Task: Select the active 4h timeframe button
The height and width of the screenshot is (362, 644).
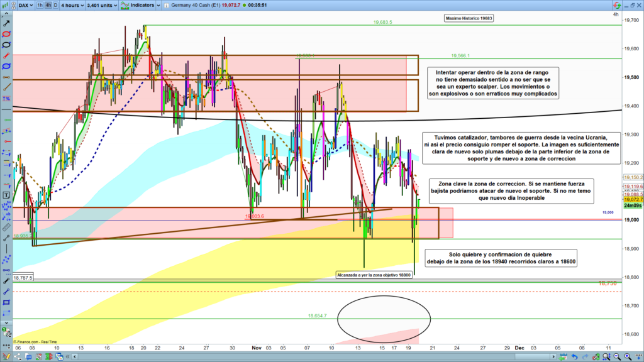Action: (48, 5)
